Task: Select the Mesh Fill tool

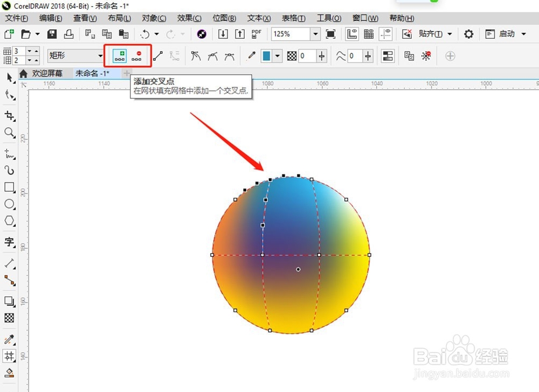Action: (x=10, y=355)
